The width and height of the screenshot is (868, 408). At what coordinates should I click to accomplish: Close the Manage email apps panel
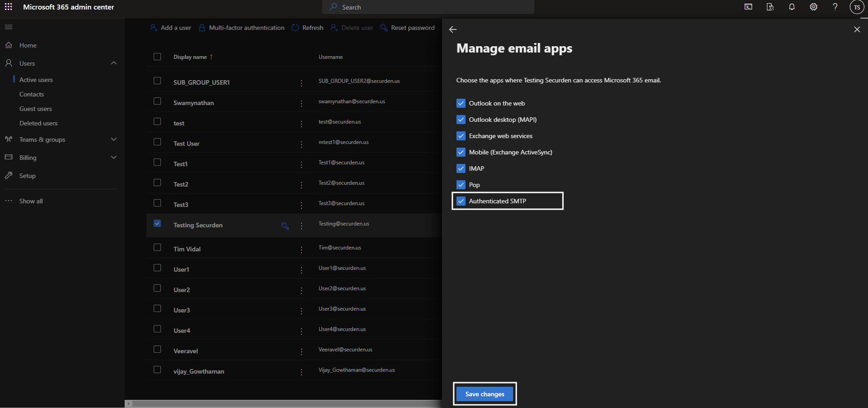(857, 29)
